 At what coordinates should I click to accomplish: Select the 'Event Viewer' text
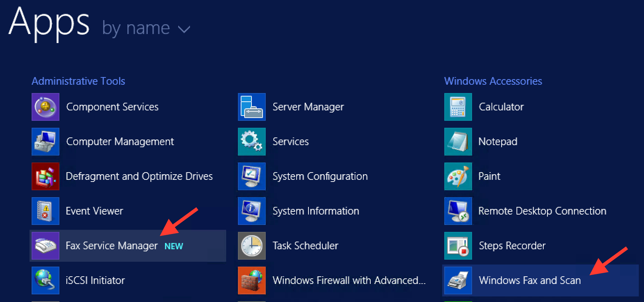pyautogui.click(x=94, y=211)
